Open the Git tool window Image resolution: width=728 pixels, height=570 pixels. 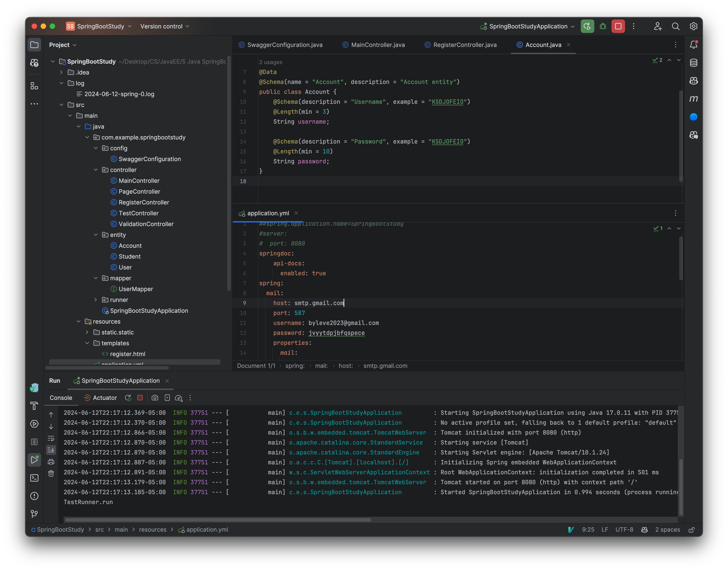34,514
